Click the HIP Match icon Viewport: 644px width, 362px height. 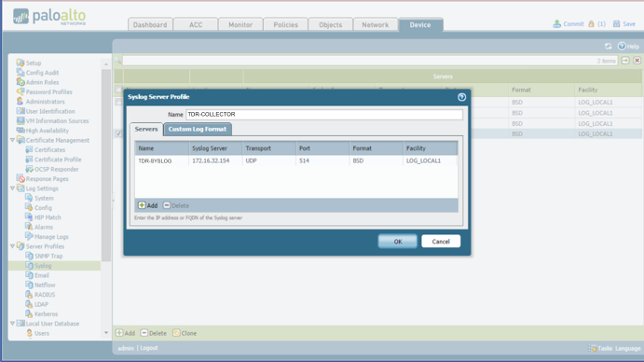[29, 217]
